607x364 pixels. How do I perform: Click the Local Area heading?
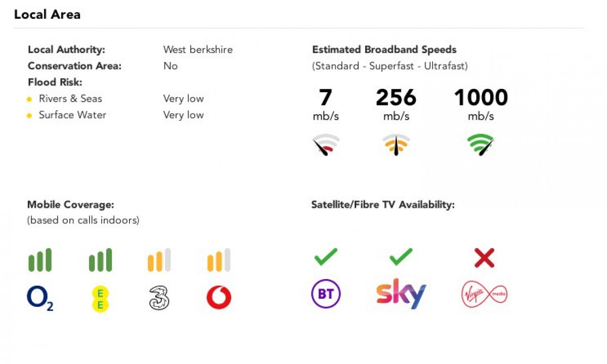click(47, 14)
